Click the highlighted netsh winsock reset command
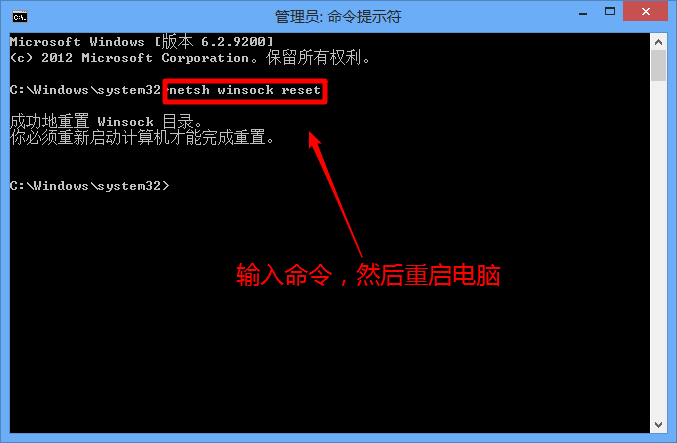The width and height of the screenshot is (677, 443). (x=245, y=91)
